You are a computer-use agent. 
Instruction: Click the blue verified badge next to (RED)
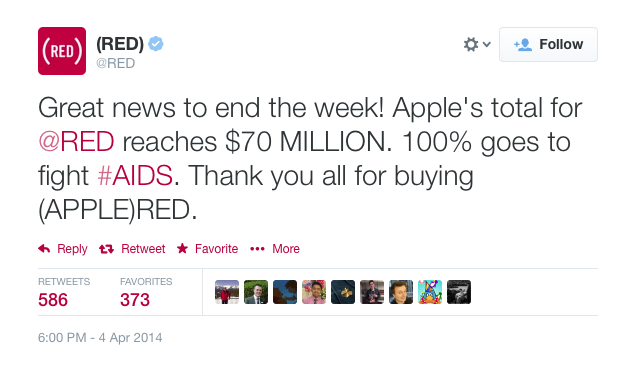click(156, 44)
